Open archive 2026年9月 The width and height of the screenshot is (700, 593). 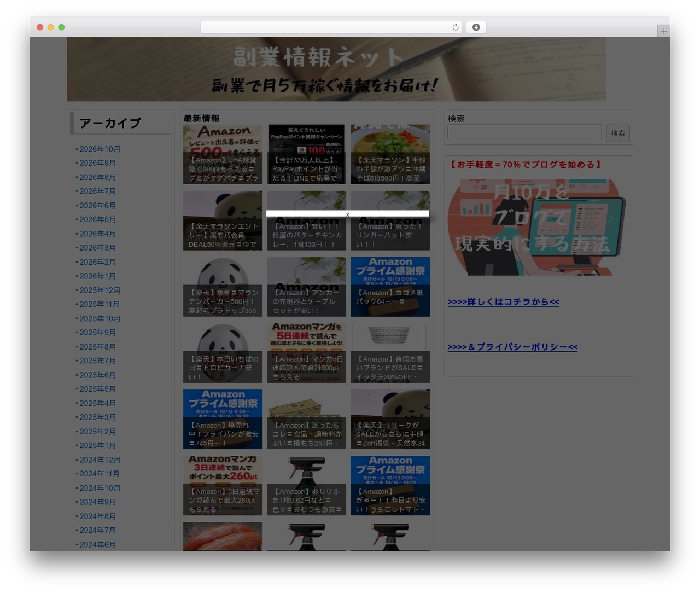[x=98, y=163]
